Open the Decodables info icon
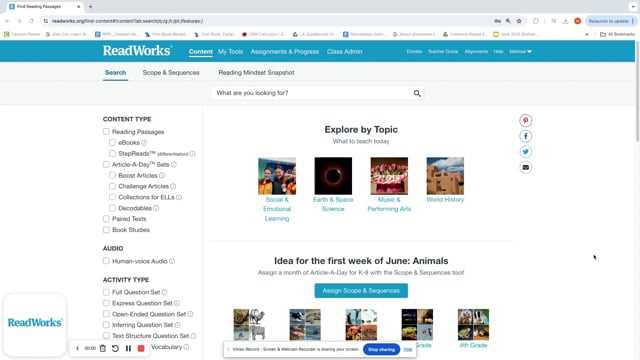Image resolution: width=640 pixels, height=360 pixels. pos(156,208)
